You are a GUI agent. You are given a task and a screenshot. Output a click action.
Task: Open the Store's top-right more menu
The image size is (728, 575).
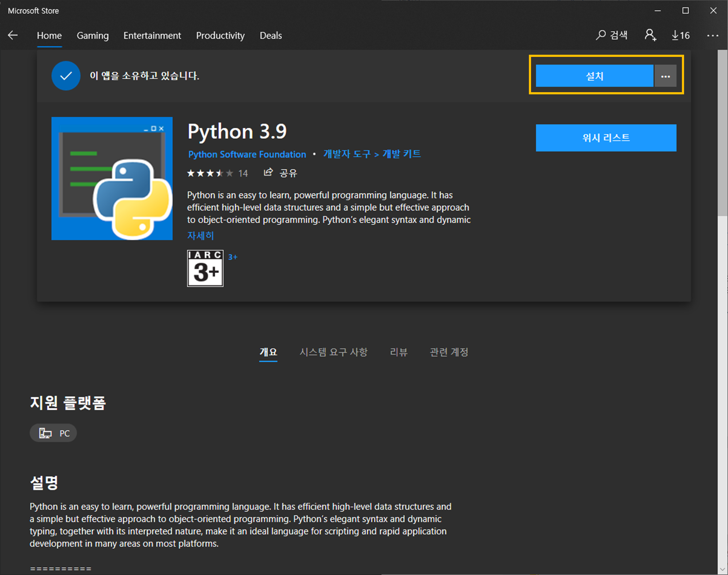point(713,35)
